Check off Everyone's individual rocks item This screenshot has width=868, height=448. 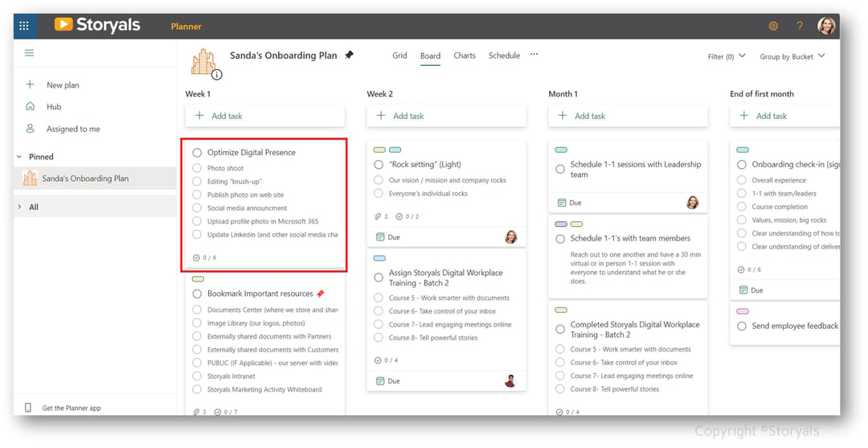tap(379, 193)
